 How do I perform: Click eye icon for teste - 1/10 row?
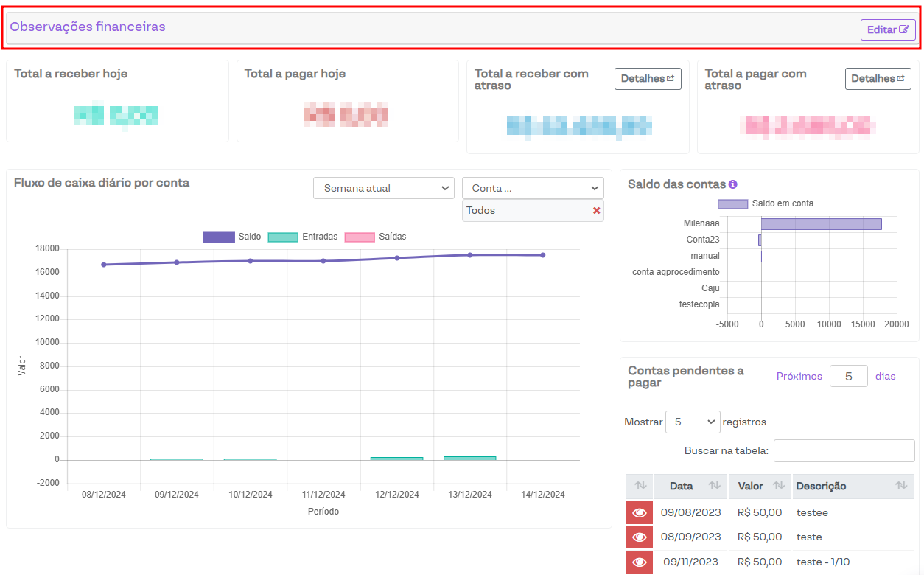(x=639, y=562)
